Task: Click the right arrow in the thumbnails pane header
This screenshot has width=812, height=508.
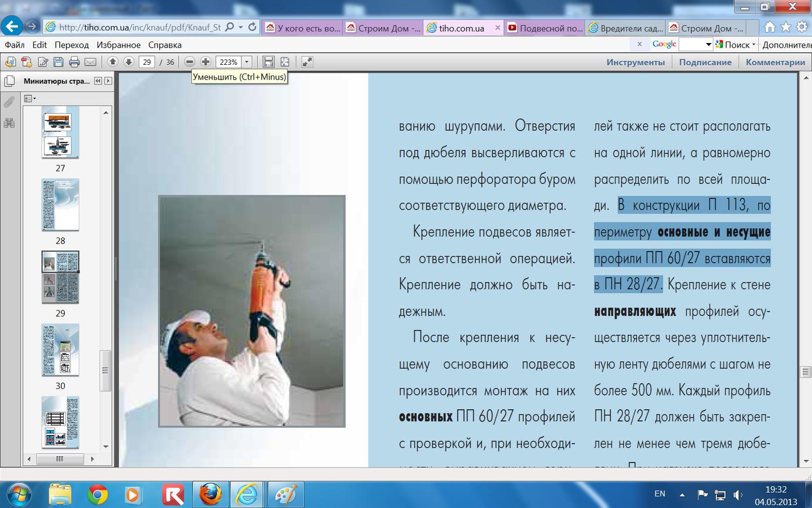Action: (x=108, y=81)
